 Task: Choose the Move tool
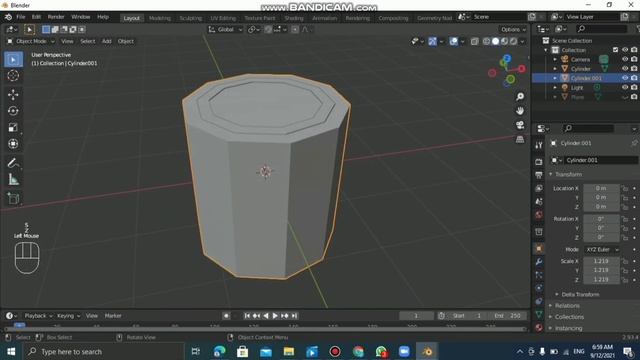(13, 95)
